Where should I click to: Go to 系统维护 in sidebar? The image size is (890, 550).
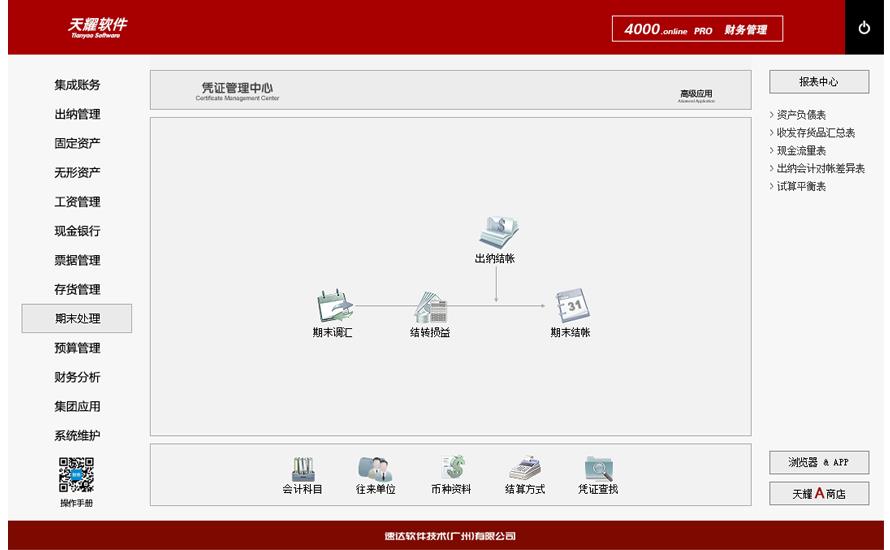[x=77, y=436]
